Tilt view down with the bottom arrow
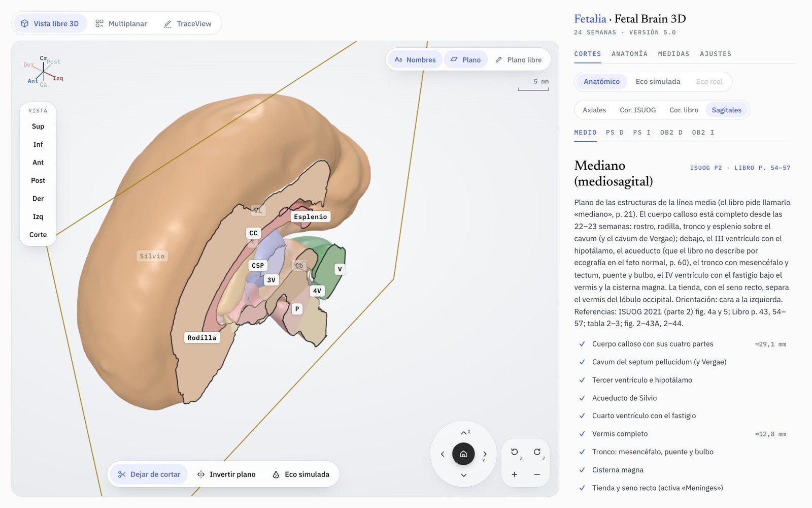This screenshot has width=812, height=508. pos(464,475)
